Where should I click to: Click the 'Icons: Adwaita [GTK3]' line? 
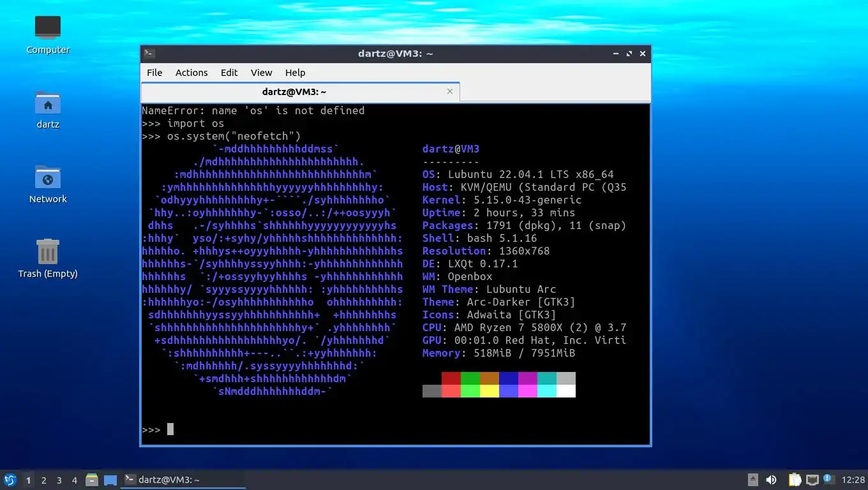(x=490, y=315)
